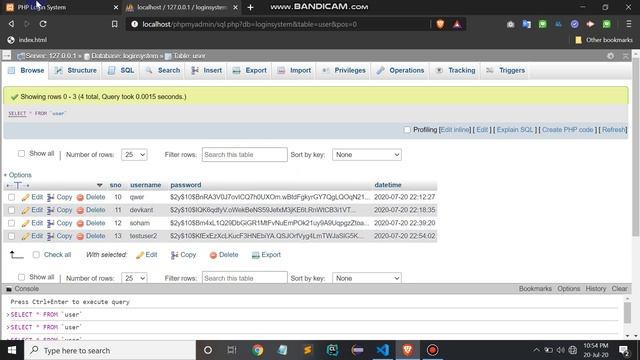The height and width of the screenshot is (360, 640).
Task: Click the red Delete icon for row testuser2
Action: click(80, 236)
